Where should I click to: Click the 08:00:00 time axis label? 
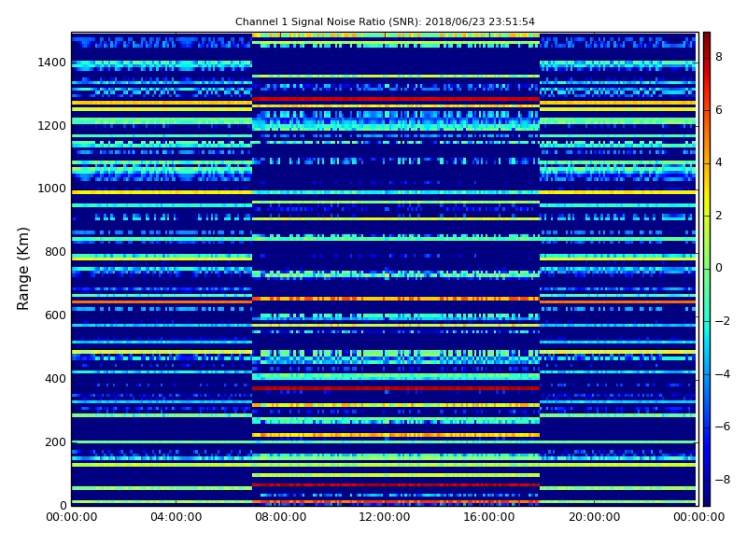(281, 517)
